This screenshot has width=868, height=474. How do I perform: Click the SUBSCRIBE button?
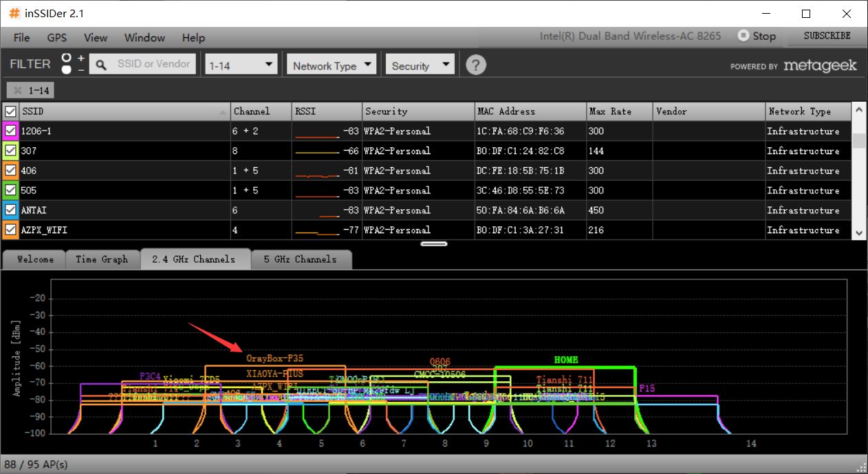(x=827, y=36)
